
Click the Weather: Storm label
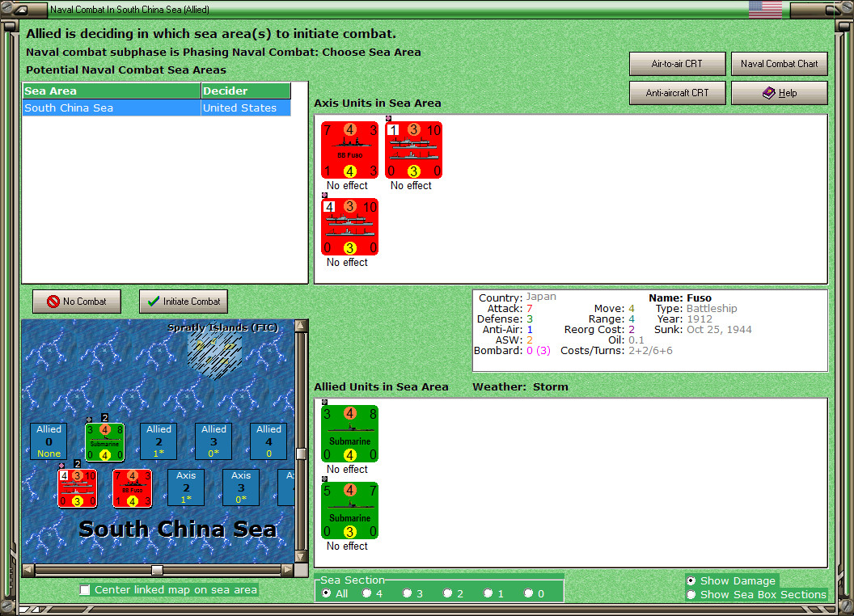pos(520,386)
